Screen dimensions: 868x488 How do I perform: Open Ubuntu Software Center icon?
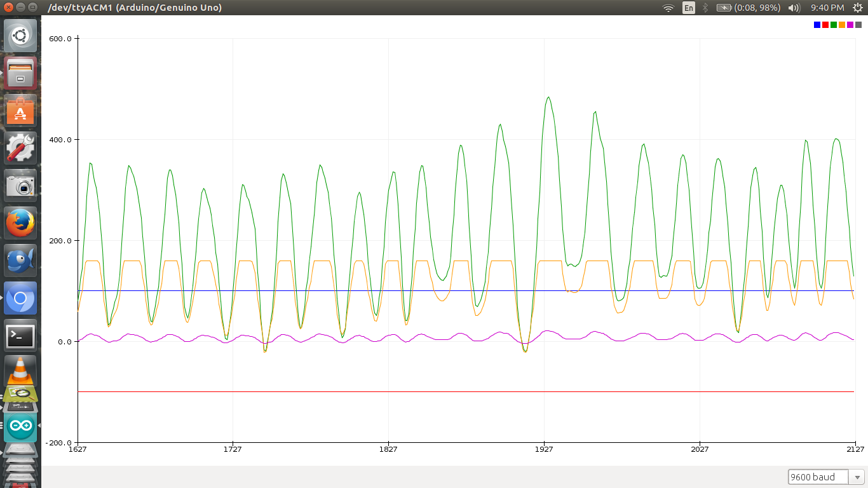pyautogui.click(x=20, y=111)
